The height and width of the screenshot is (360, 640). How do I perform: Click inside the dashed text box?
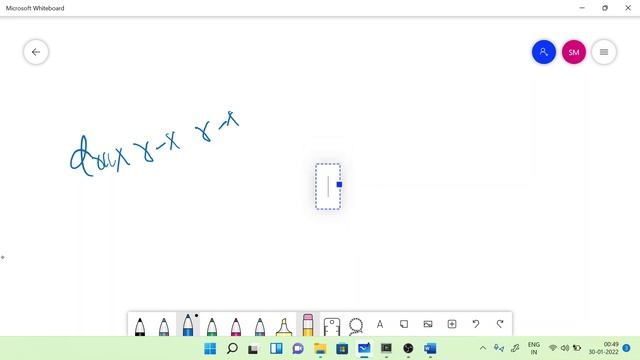click(328, 187)
